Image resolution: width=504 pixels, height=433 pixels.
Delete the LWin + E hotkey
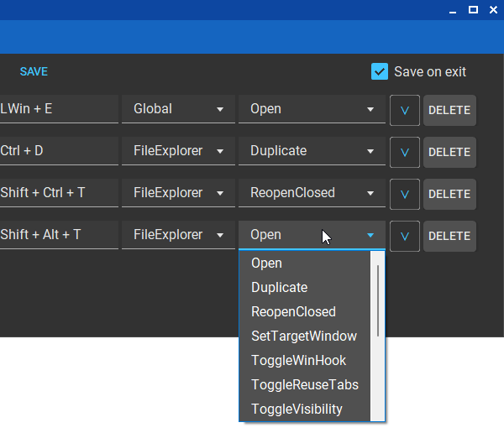tap(449, 110)
